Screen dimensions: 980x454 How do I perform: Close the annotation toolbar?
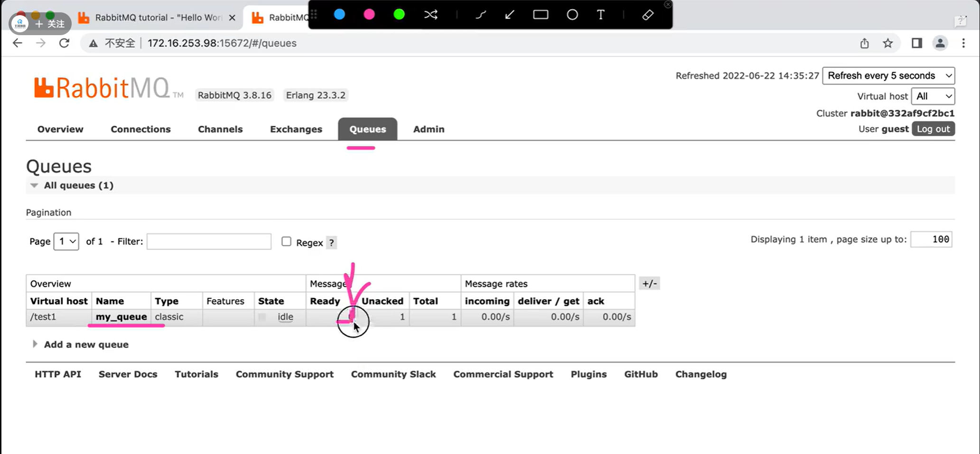[668, 4]
